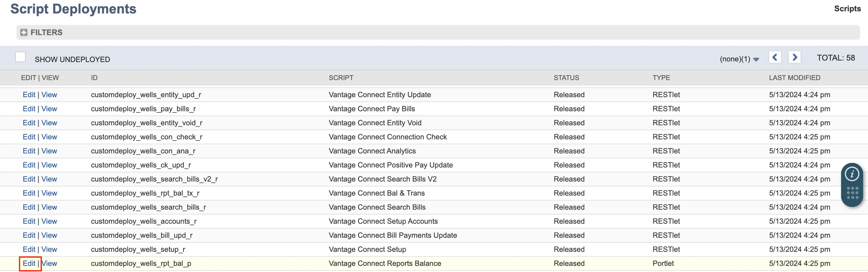This screenshot has height=272, width=868.
Task: View the customdeploy_wells_search_bills_v2_r deployment
Action: tap(49, 179)
